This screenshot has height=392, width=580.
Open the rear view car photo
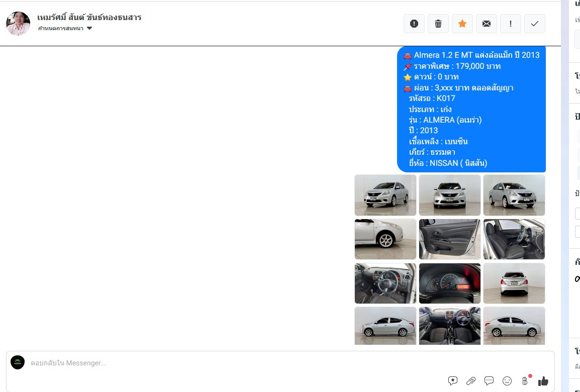(x=514, y=283)
